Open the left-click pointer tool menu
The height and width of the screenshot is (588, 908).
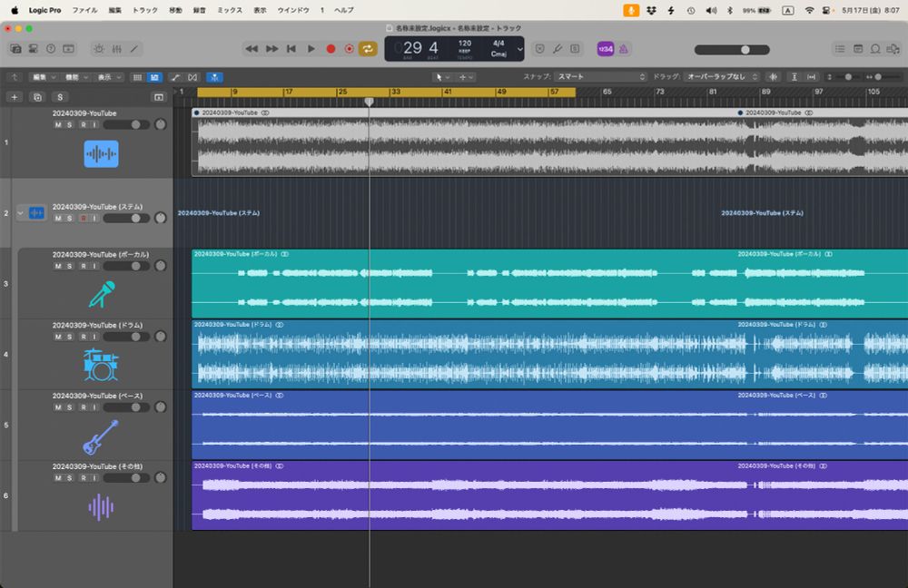pyautogui.click(x=442, y=77)
